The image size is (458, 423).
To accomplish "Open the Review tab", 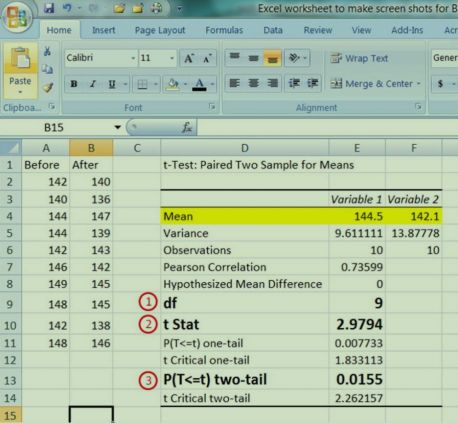I will (318, 30).
